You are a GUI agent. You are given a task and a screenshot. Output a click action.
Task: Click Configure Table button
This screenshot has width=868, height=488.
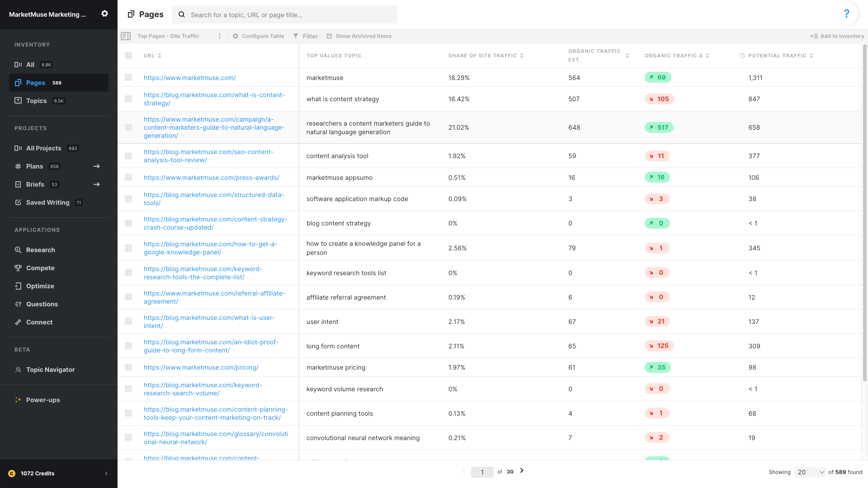click(x=259, y=36)
